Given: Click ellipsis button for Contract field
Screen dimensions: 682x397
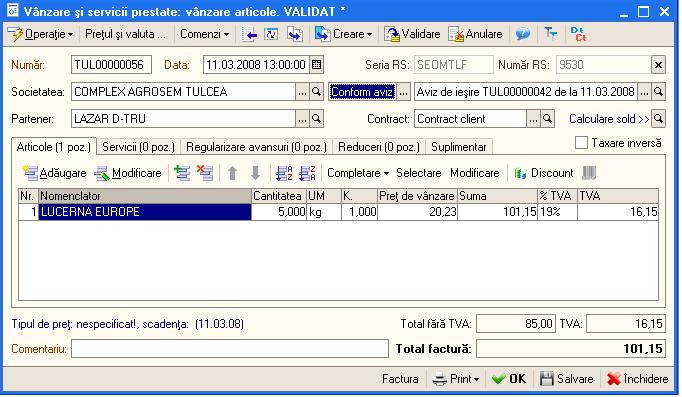Looking at the screenshot, I should click(x=533, y=119).
